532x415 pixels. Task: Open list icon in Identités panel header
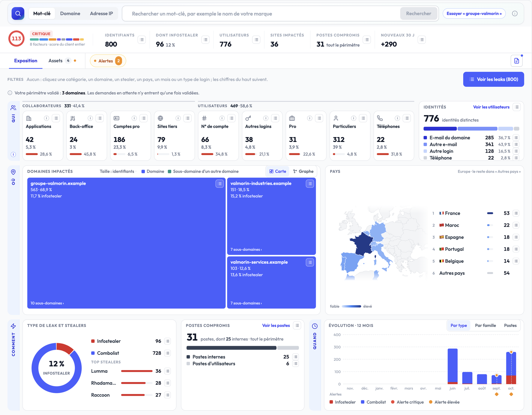[517, 107]
